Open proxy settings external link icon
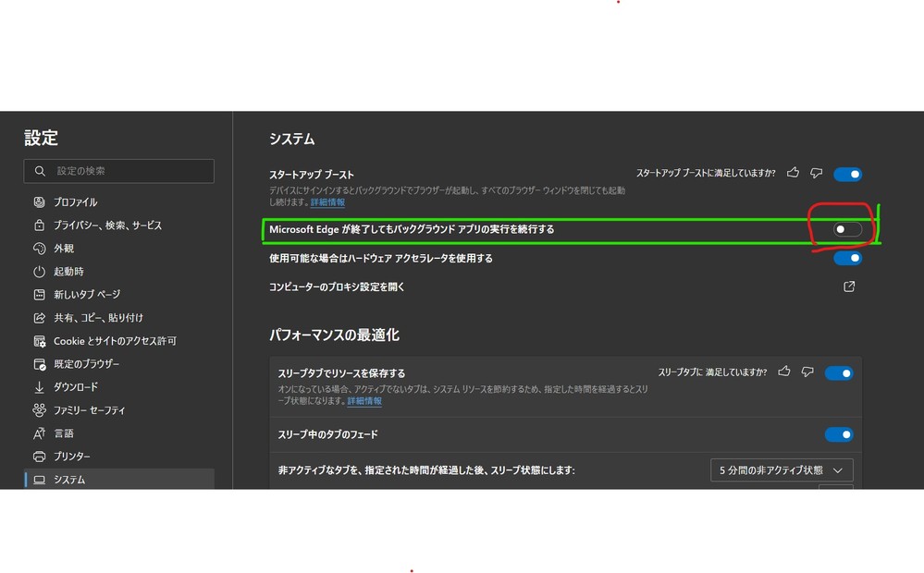 [x=849, y=286]
